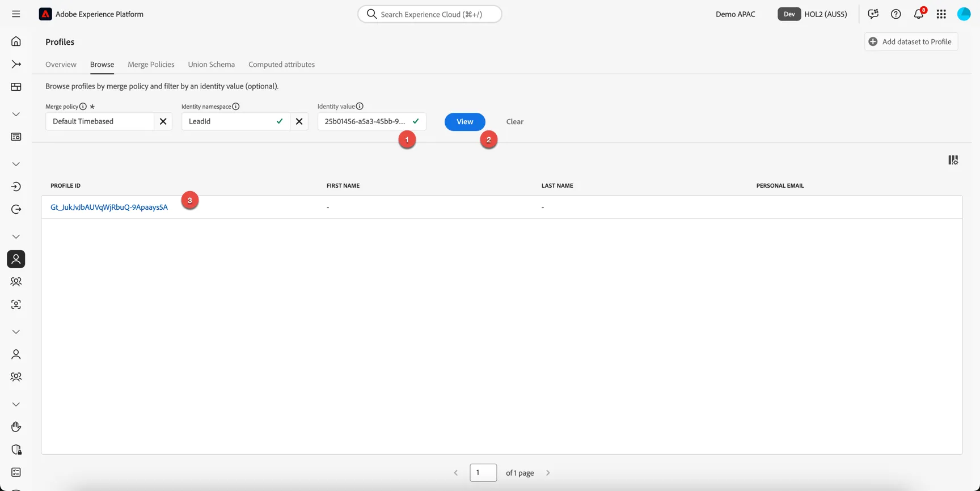Open the shield with lock sidebar icon
This screenshot has height=491, width=980.
click(x=16, y=450)
